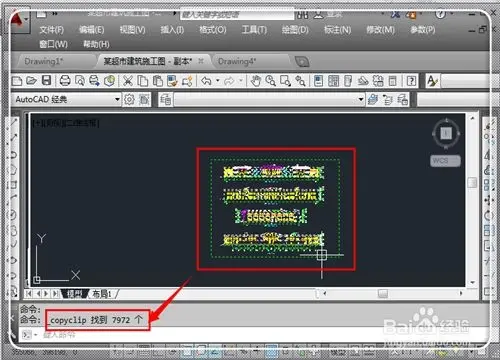Viewport: 500px width, 360px height.
Task: Select the Pan hand tool
Action: 256,81
